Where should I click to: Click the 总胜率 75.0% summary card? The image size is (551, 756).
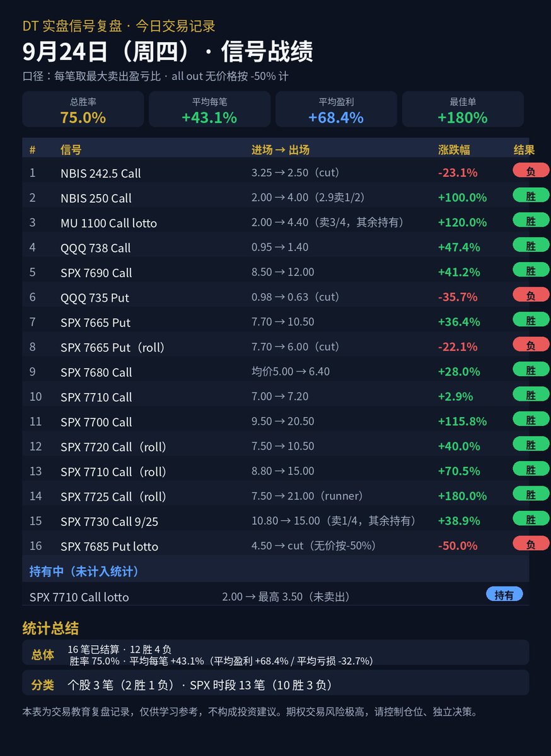83,110
